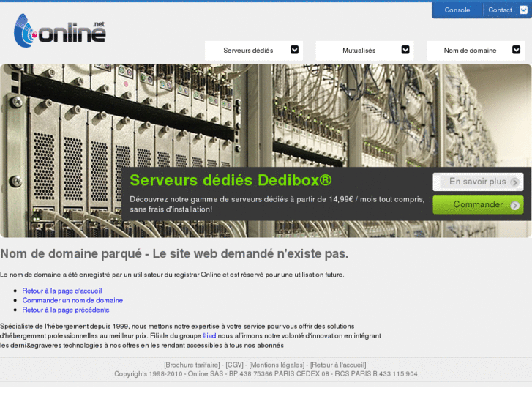Open the Brochure tarifaire footer link
This screenshot has height=399, width=532.
point(192,365)
